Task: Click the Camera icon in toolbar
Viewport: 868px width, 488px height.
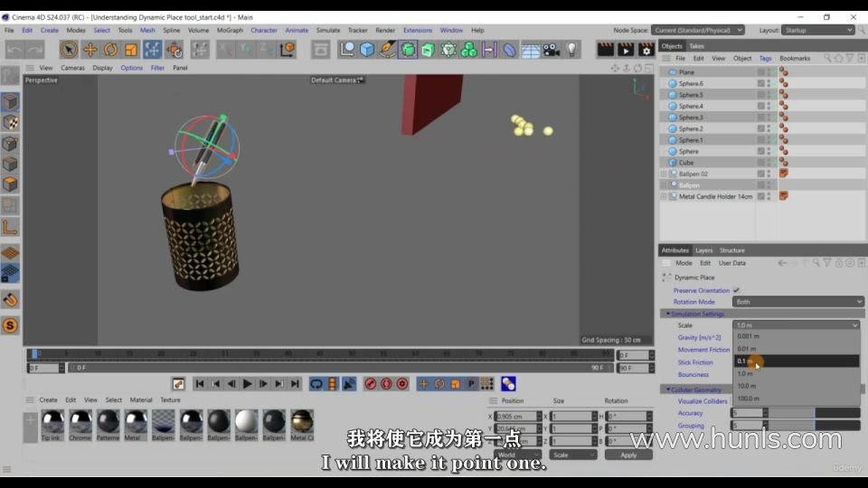Action: [551, 50]
